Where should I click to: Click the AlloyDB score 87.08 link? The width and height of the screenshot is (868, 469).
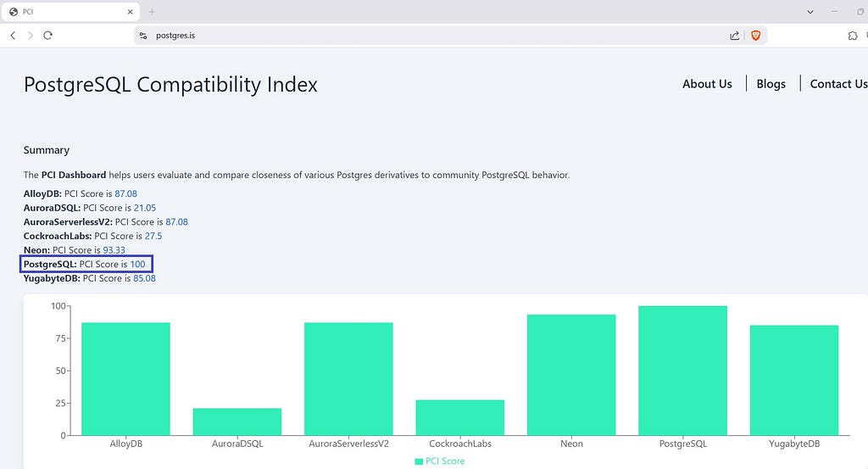(x=125, y=193)
